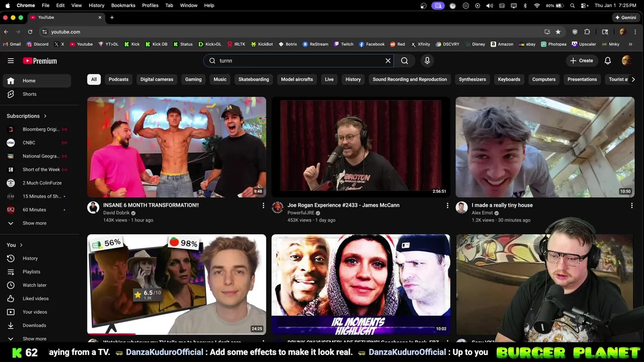Viewport: 644px width, 362px height.
Task: Open the 2 Much ColinFurze channel
Action: tap(36, 183)
